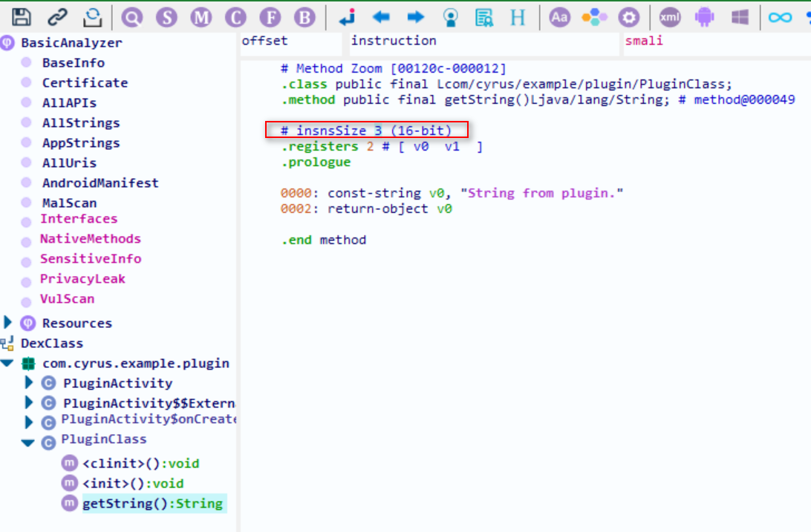Expand the Resources node arrow
This screenshot has height=532, width=811.
click(7, 322)
